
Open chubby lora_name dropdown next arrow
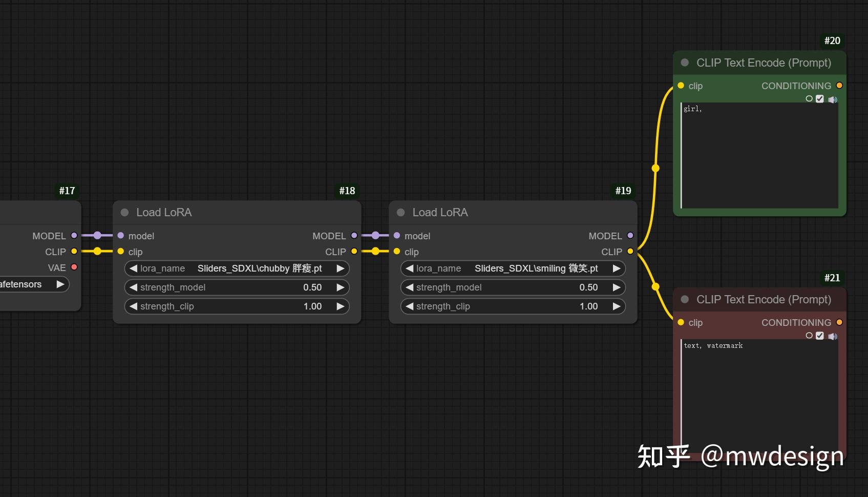coord(340,268)
